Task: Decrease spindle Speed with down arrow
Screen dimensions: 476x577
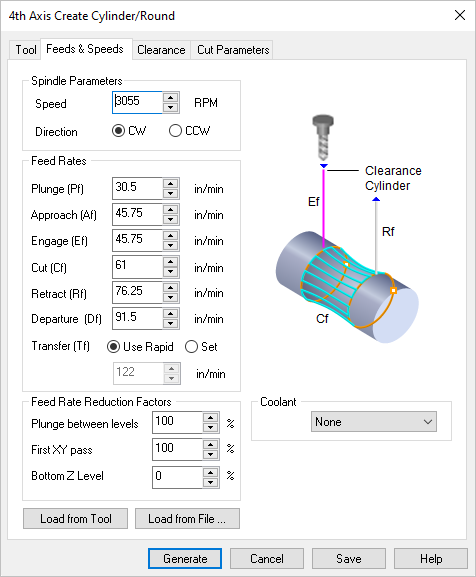Action: [x=170, y=107]
